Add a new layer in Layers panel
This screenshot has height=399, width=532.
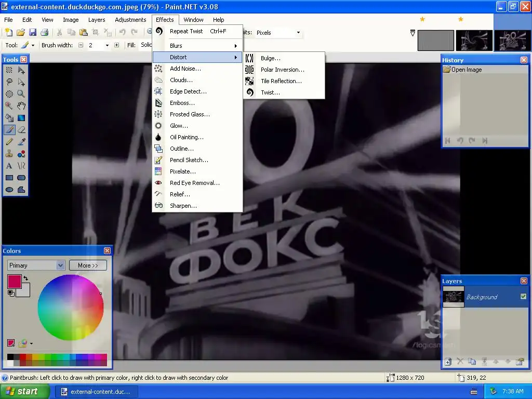pyautogui.click(x=448, y=362)
